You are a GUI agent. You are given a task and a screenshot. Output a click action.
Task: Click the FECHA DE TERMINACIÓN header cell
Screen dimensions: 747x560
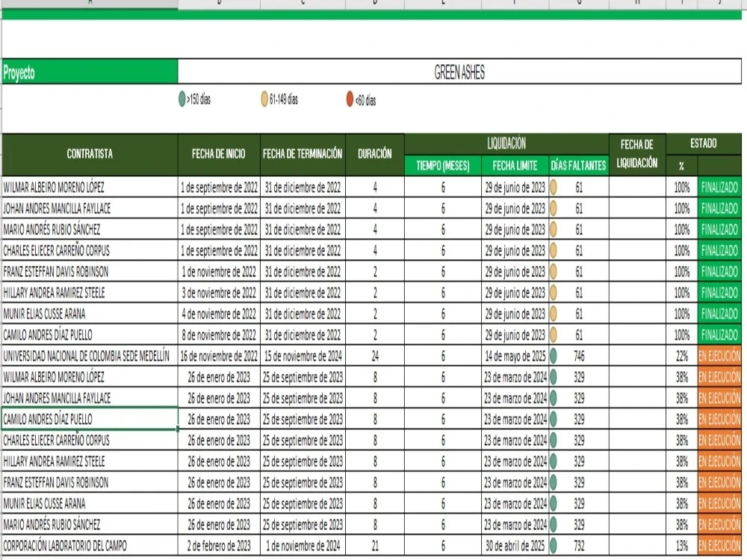303,155
